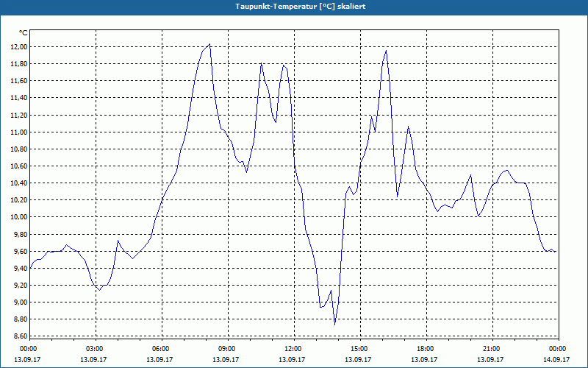588x368 pixels.
Task: Click the curve's highest peak near 08:00
Action: [x=209, y=44]
